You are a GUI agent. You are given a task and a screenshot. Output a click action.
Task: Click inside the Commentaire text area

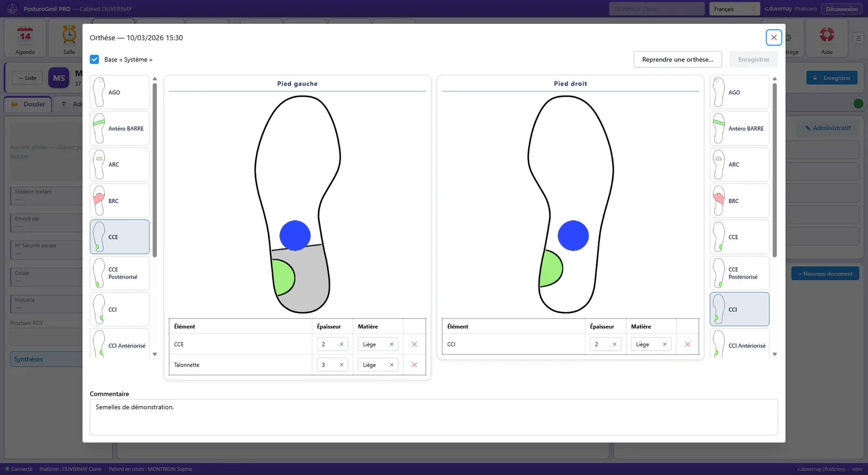[433, 417]
